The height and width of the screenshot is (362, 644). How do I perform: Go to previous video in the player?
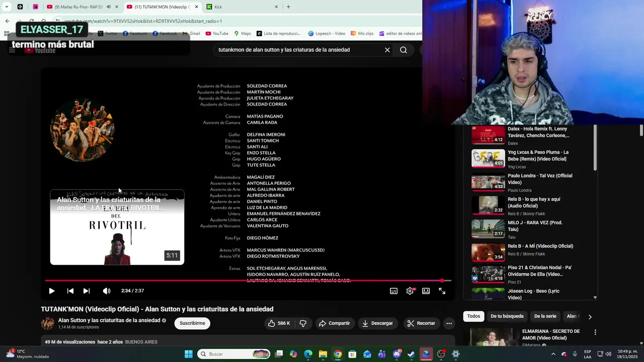70,291
